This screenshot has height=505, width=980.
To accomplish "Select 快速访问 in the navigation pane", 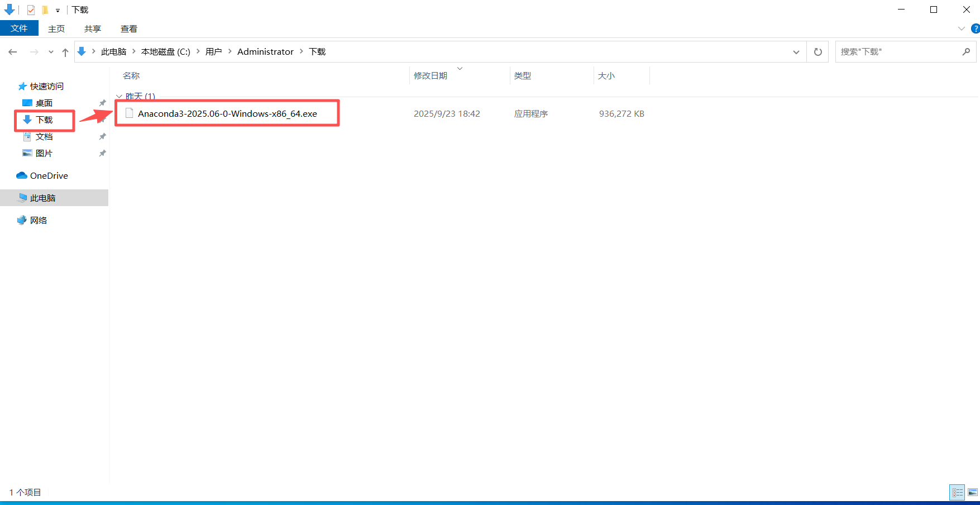I will 47,86.
